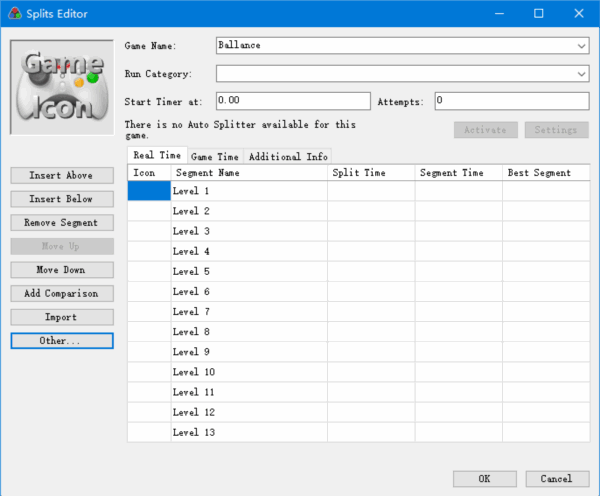600x496 pixels.
Task: Close the Splits Editor window
Action: 577,13
